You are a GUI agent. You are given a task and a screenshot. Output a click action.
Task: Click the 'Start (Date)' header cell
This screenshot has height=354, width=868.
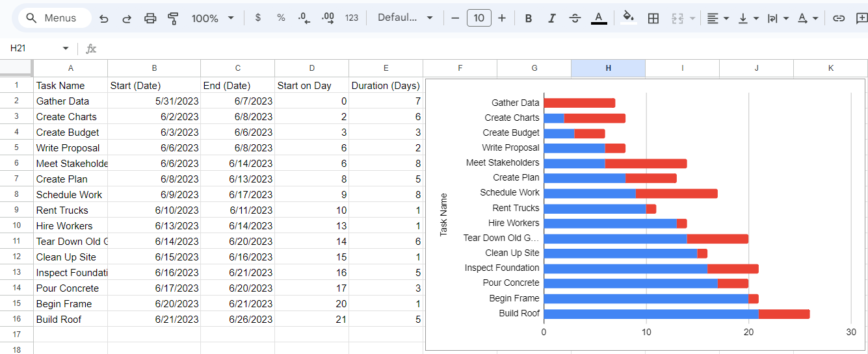pyautogui.click(x=154, y=85)
